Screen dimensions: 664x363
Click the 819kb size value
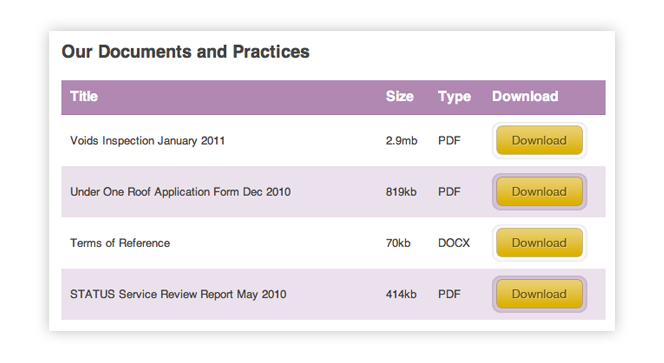[401, 192]
